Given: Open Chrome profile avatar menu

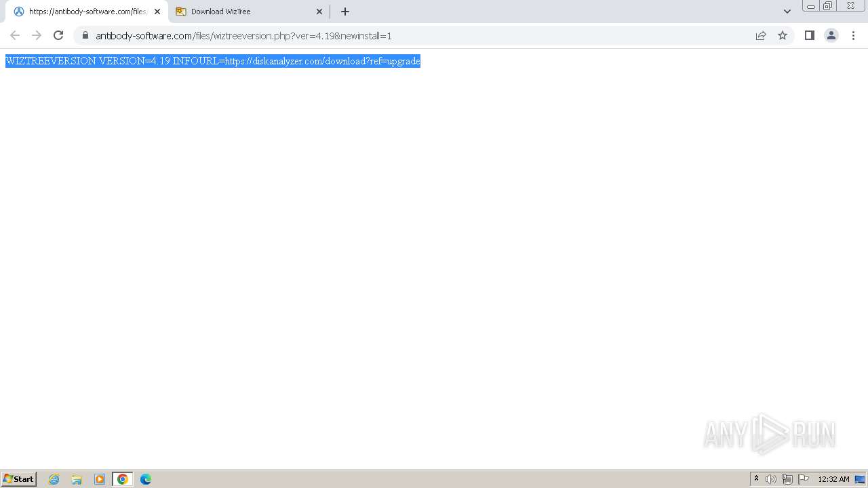Looking at the screenshot, I should coord(831,35).
